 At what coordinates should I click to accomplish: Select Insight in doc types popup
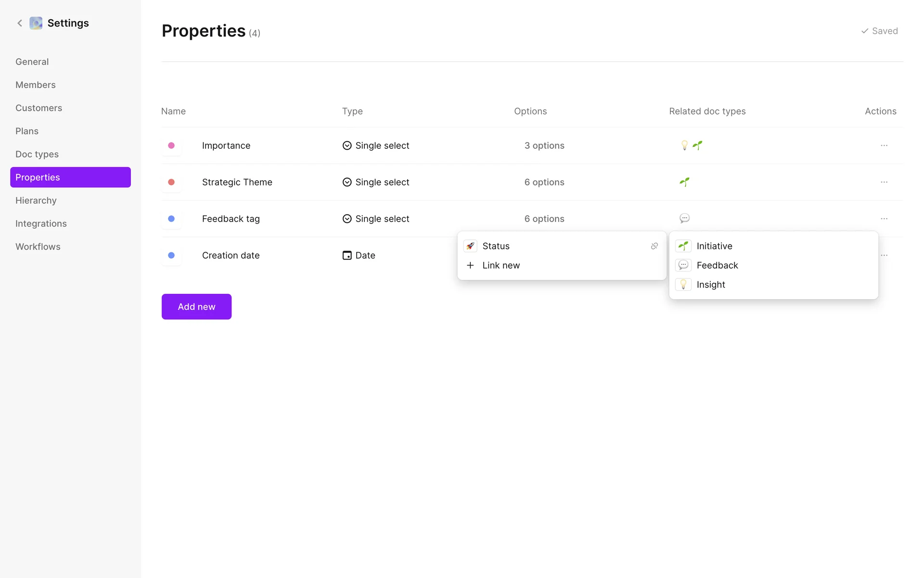click(710, 285)
